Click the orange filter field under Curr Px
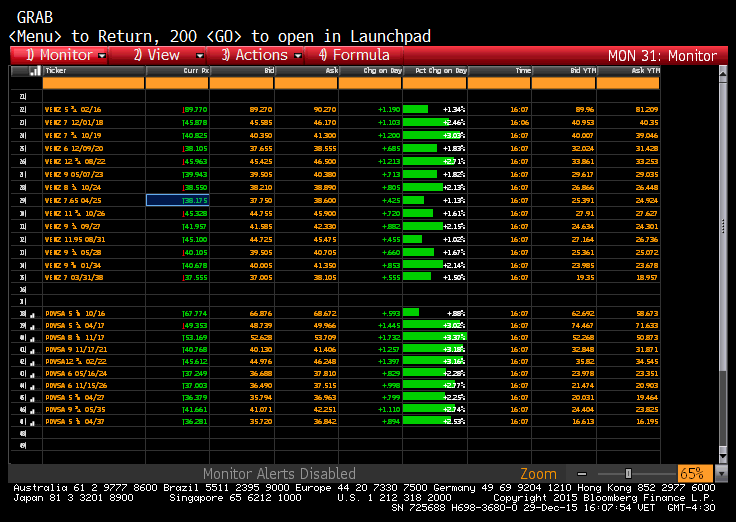Viewport: 736px width, 522px height. pos(177,83)
